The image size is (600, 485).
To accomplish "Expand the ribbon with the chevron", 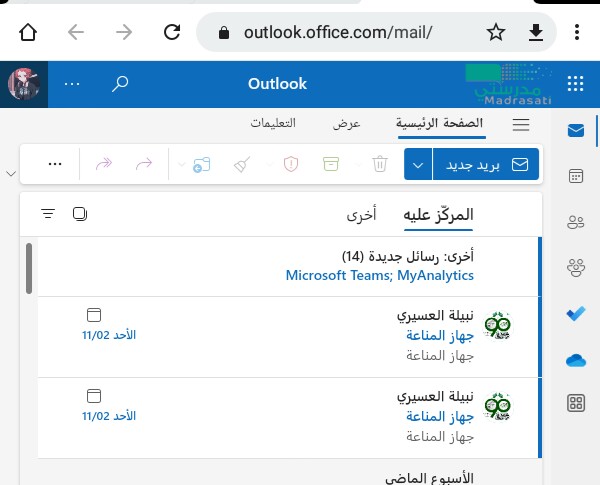I will 10,174.
